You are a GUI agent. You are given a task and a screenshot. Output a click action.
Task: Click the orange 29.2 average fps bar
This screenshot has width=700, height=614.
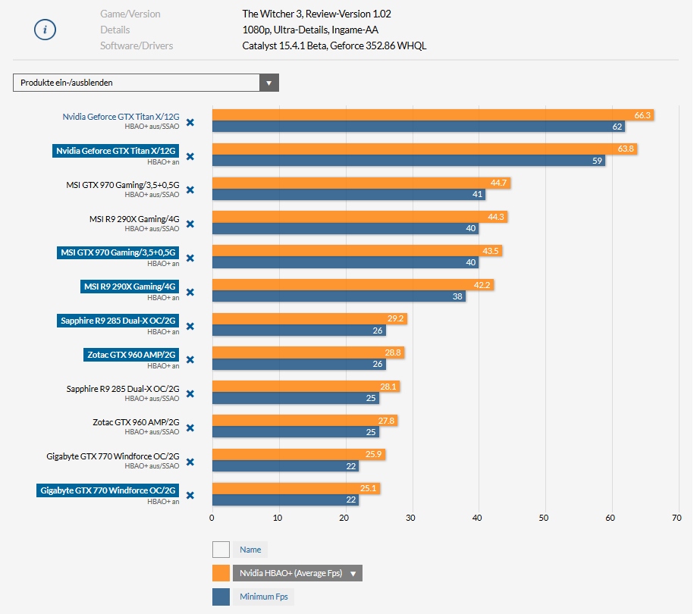(x=310, y=318)
